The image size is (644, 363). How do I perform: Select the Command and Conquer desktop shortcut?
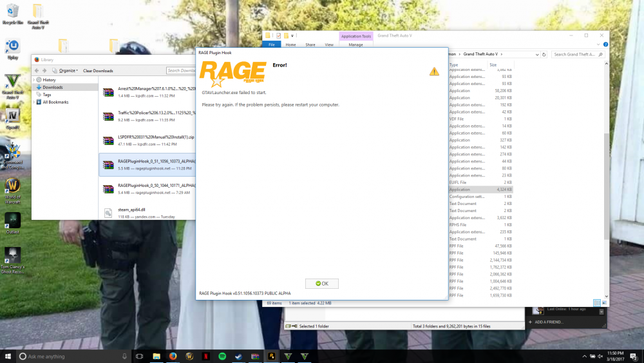click(12, 156)
